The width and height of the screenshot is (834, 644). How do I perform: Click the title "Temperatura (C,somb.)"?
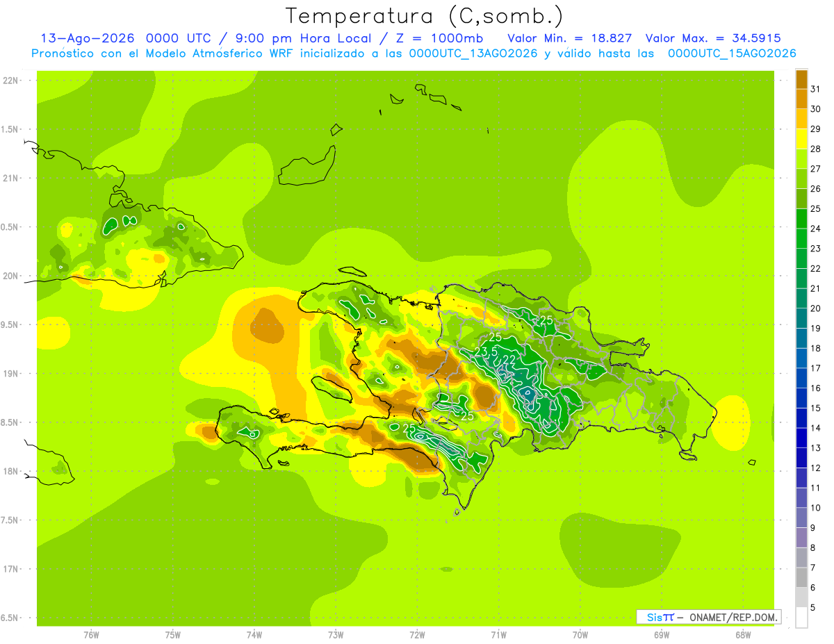425,16
